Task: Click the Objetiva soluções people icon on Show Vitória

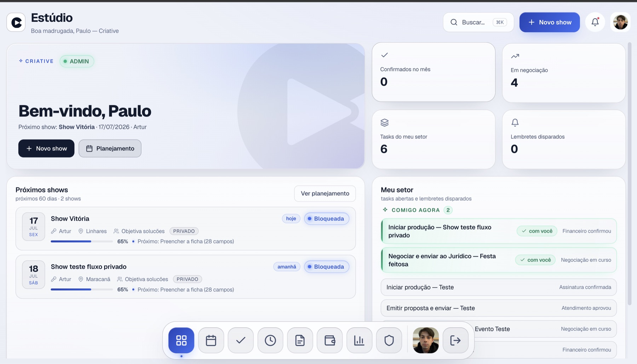Action: (x=116, y=231)
